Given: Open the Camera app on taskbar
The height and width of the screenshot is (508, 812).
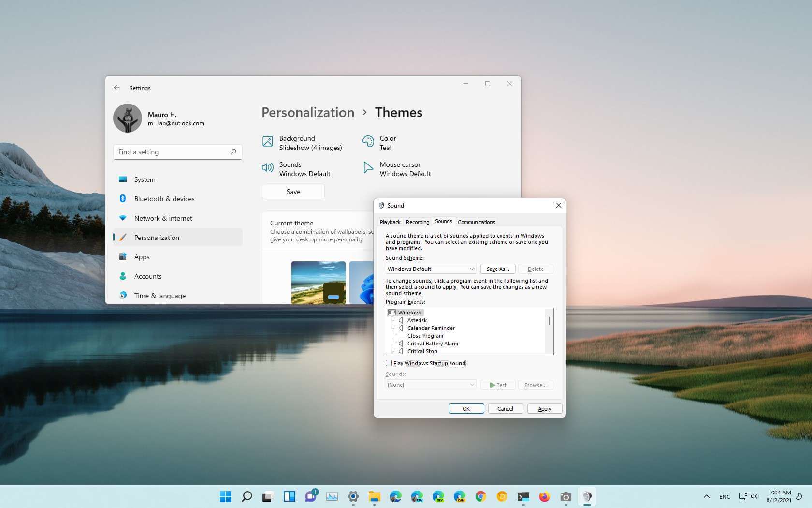Looking at the screenshot, I should pyautogui.click(x=565, y=496).
